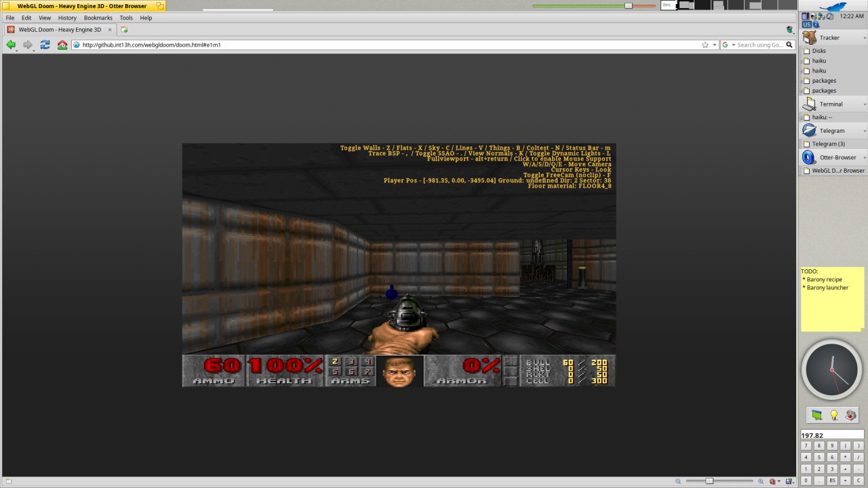This screenshot has height=488, width=868.
Task: Click the page zoom slider in status bar
Action: pyautogui.click(x=719, y=481)
